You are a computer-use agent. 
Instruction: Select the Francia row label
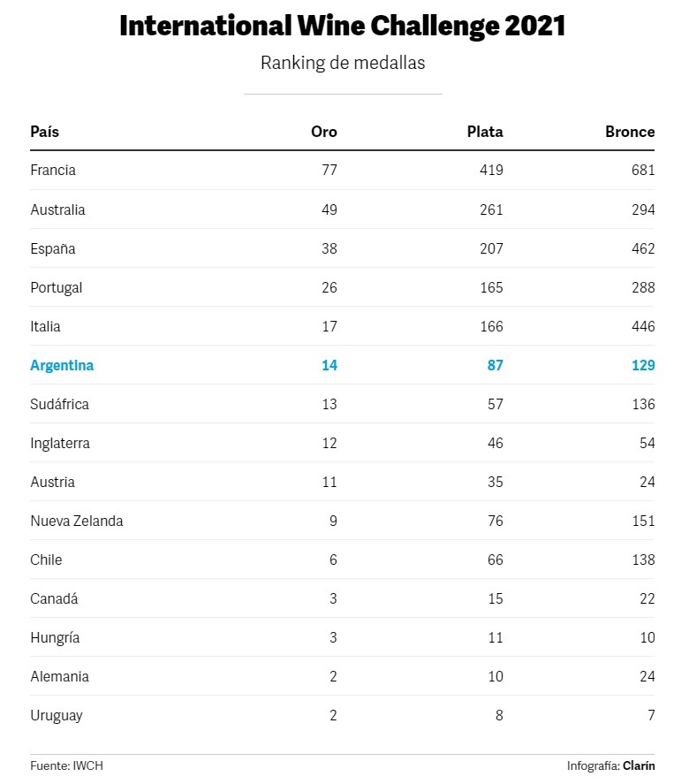pyautogui.click(x=53, y=170)
